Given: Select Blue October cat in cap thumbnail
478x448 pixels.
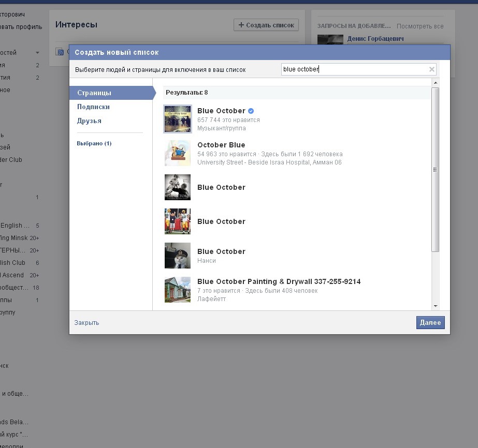Looking at the screenshot, I should (178, 256).
